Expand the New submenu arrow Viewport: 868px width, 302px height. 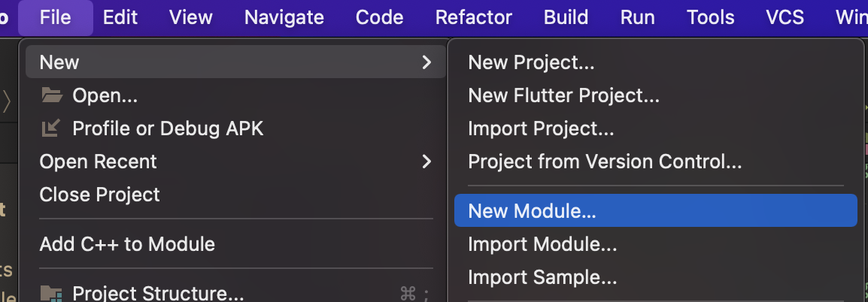click(426, 62)
